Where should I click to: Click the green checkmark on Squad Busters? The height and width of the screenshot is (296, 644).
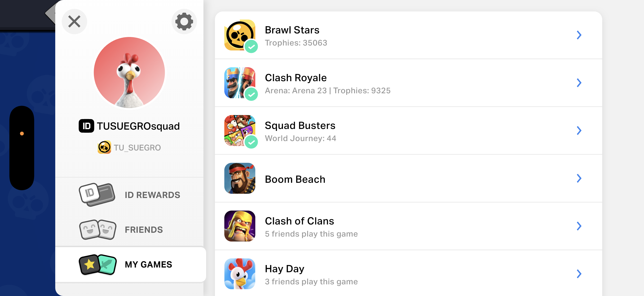[251, 142]
